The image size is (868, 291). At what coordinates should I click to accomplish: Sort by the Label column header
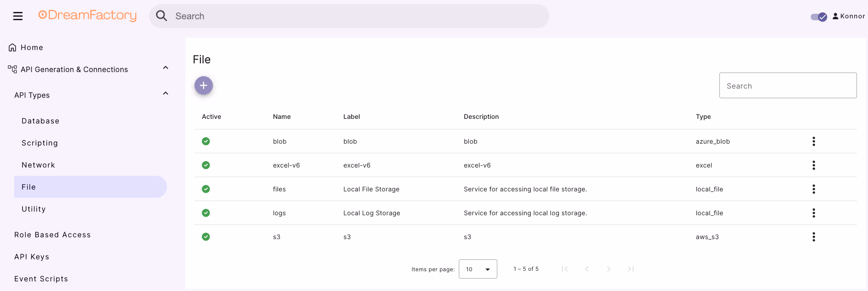(x=351, y=117)
